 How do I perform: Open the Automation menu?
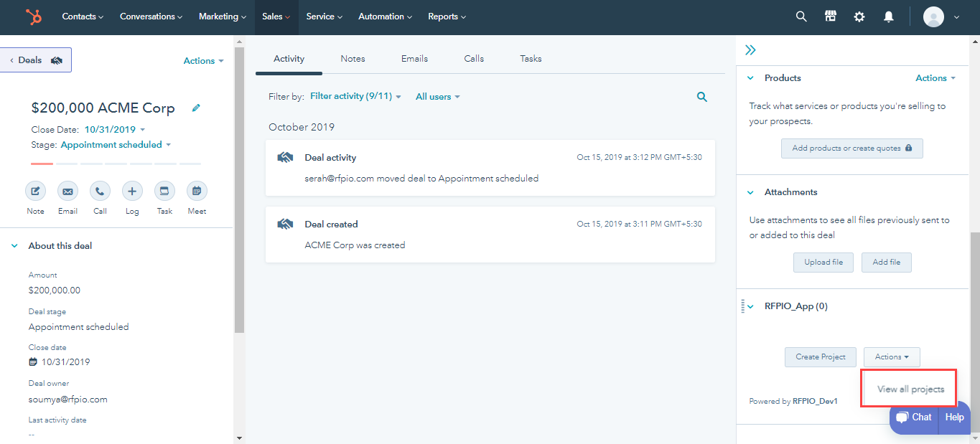[385, 16]
